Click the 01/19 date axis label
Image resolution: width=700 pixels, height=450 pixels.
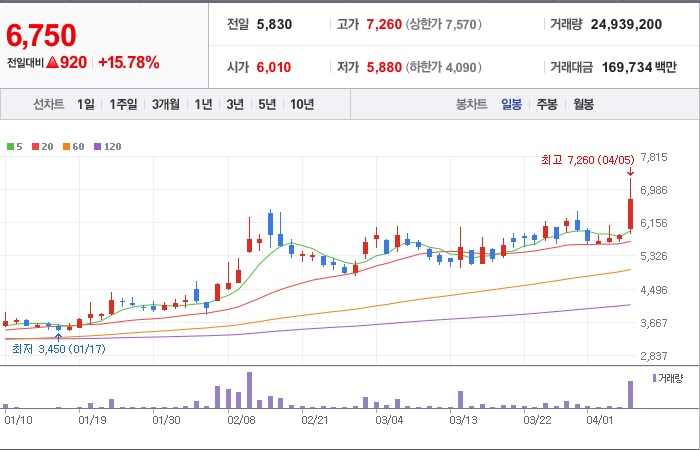point(92,420)
